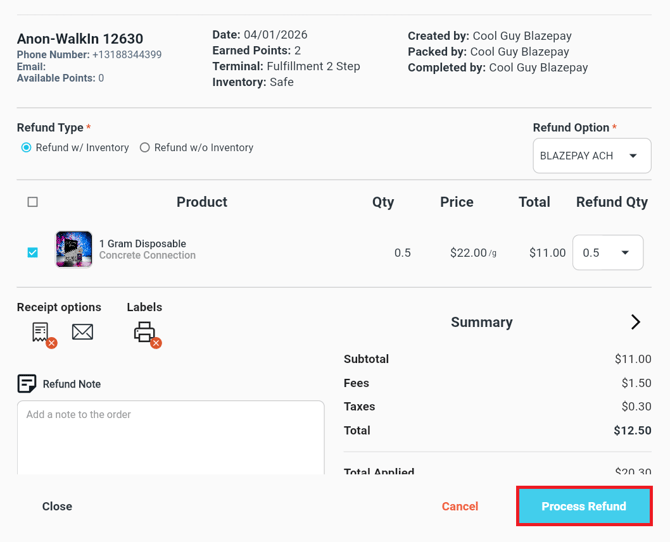Click the Product column header

[202, 202]
